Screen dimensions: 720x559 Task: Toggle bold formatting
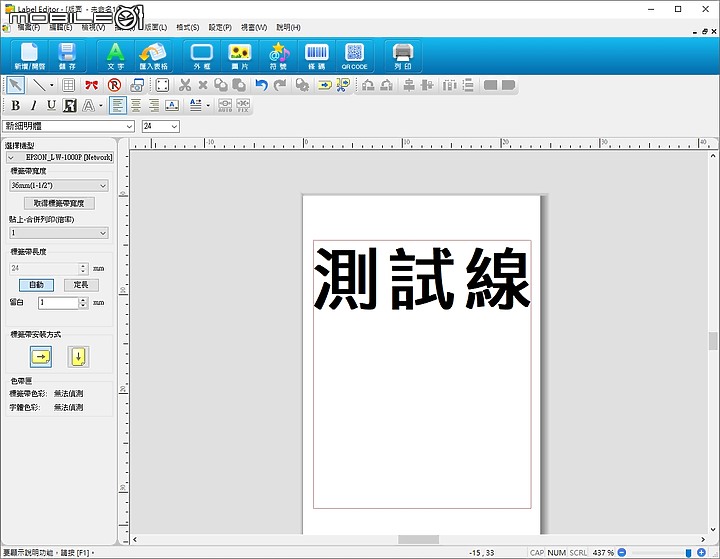click(x=15, y=106)
